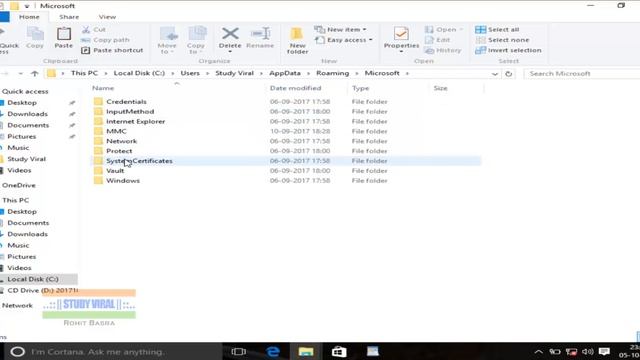The height and width of the screenshot is (360, 640).
Task: Click Paste shortcut command
Action: (x=112, y=50)
